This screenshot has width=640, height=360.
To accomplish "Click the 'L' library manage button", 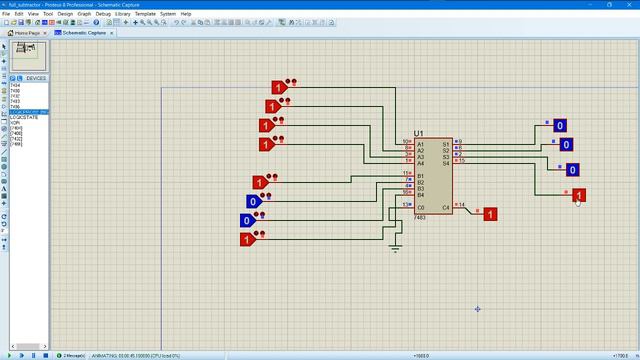I will coord(19,78).
